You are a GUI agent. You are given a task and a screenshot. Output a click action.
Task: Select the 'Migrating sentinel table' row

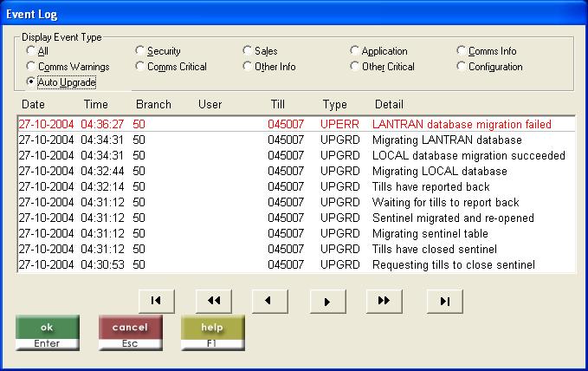pyautogui.click(x=296, y=233)
